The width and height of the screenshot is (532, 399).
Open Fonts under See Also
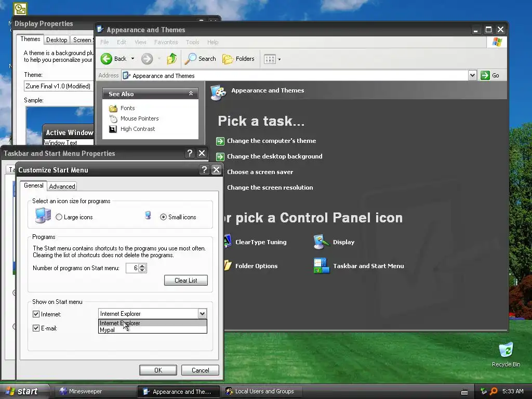(128, 108)
